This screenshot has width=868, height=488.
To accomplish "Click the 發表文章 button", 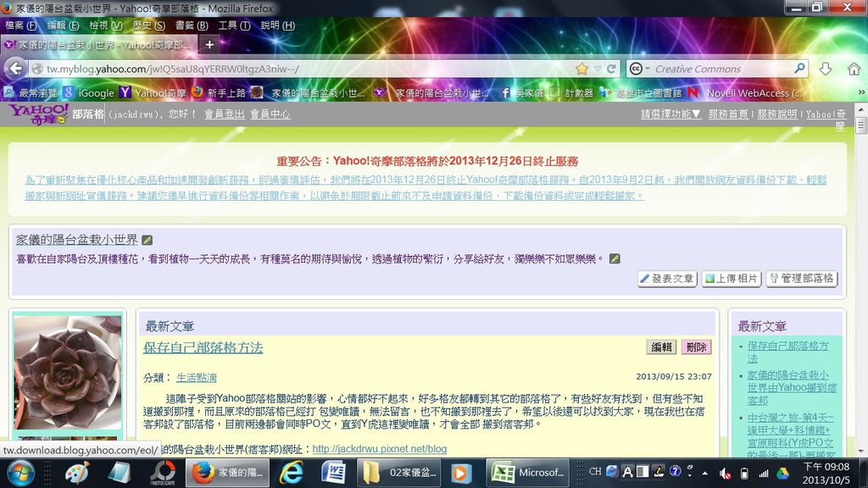I will tap(667, 278).
